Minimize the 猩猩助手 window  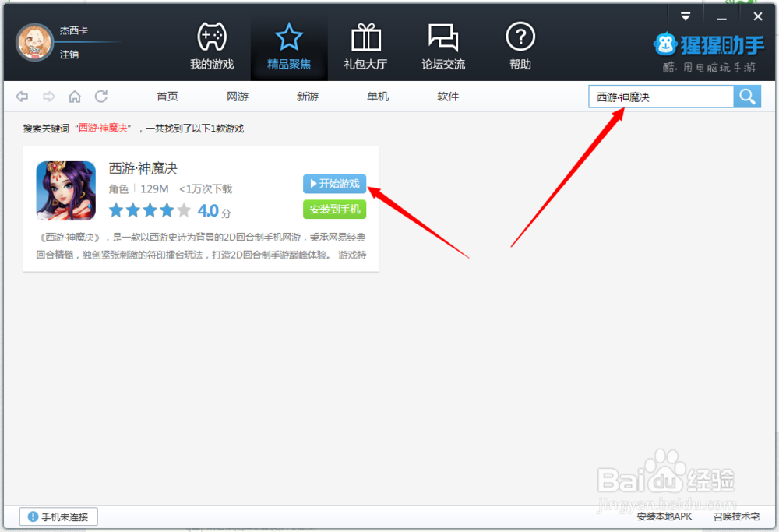(722, 18)
